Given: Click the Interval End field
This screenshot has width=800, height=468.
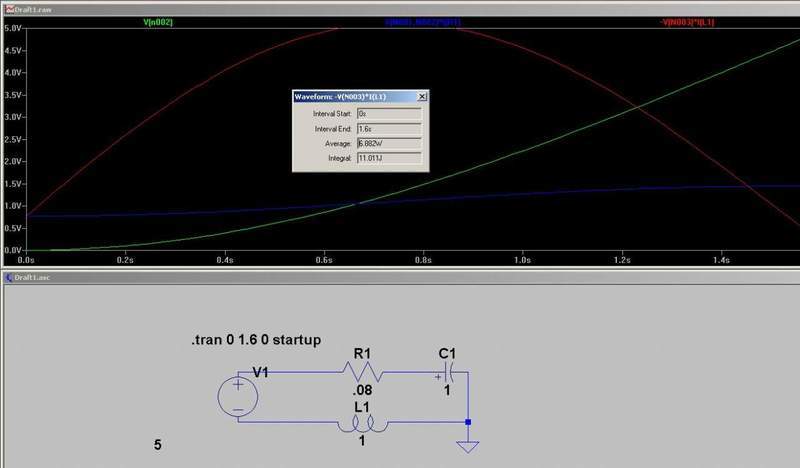Looking at the screenshot, I should tap(389, 129).
